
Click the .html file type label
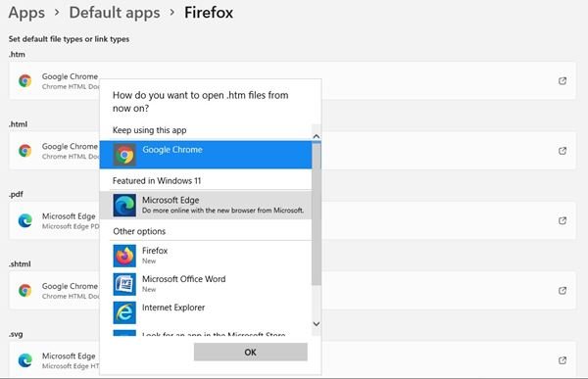coord(18,124)
